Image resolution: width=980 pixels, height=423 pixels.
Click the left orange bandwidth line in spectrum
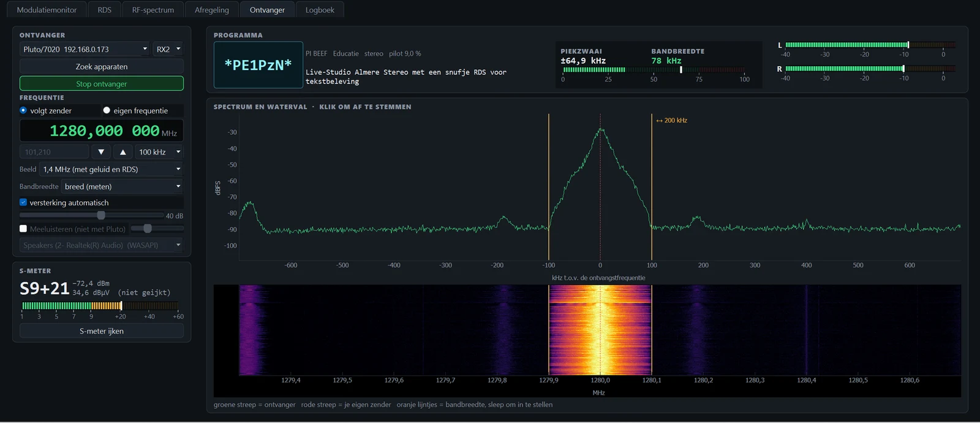[549, 187]
